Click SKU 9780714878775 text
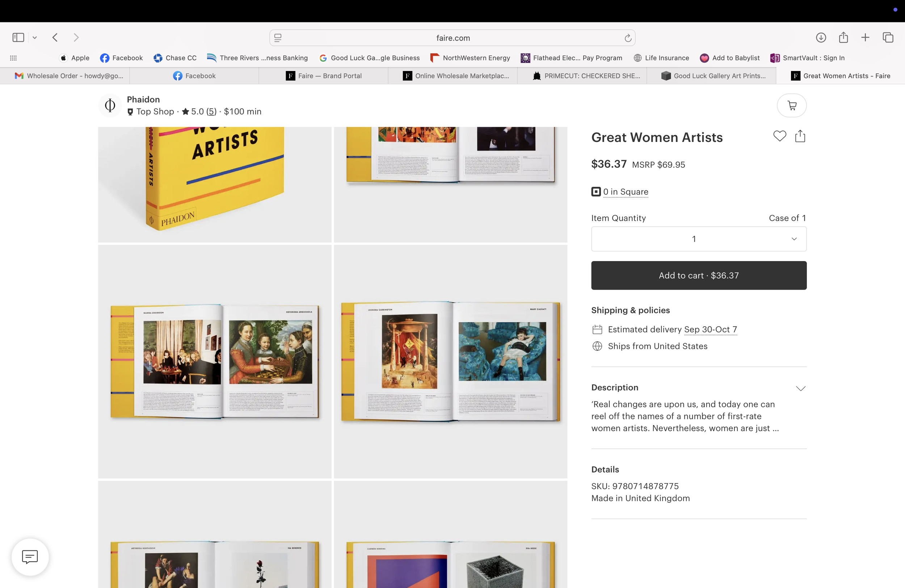Viewport: 905px width, 588px height. [635, 486]
